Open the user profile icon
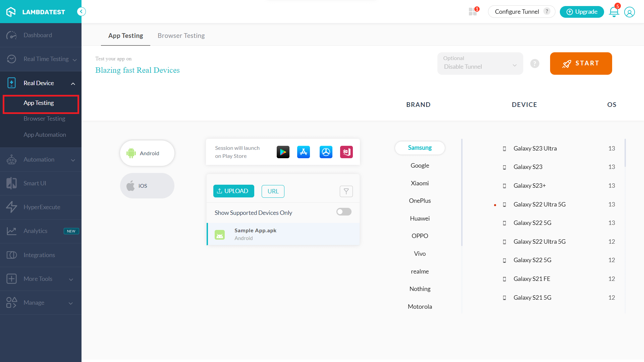Image resolution: width=644 pixels, height=362 pixels. pos(629,12)
